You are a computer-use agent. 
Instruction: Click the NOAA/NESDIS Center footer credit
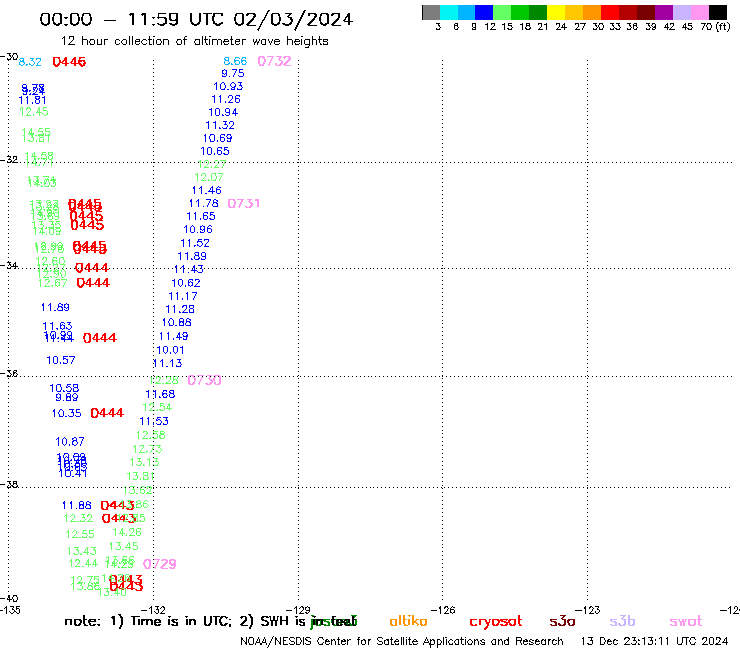tap(402, 641)
